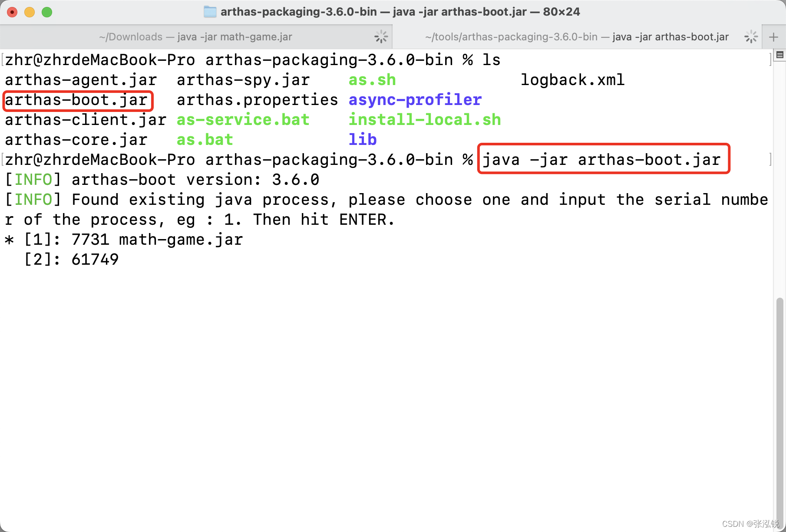Click the file name logback.xml

(x=572, y=80)
